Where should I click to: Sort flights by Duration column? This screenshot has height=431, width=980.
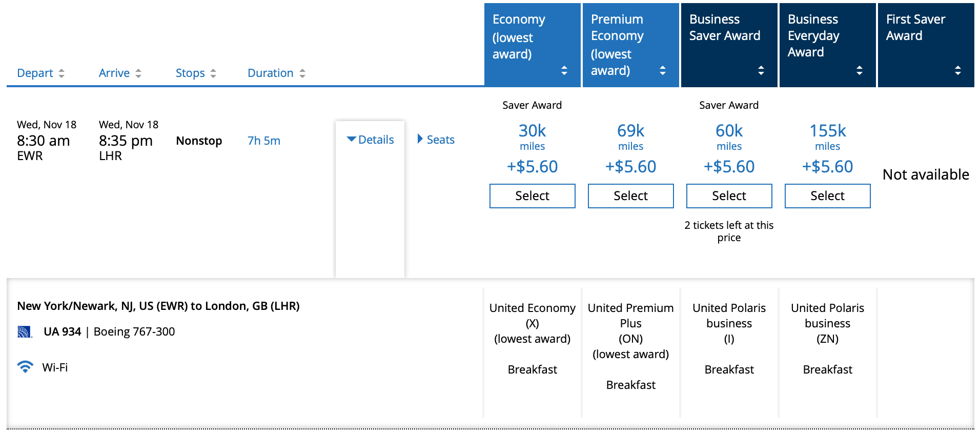click(x=276, y=73)
